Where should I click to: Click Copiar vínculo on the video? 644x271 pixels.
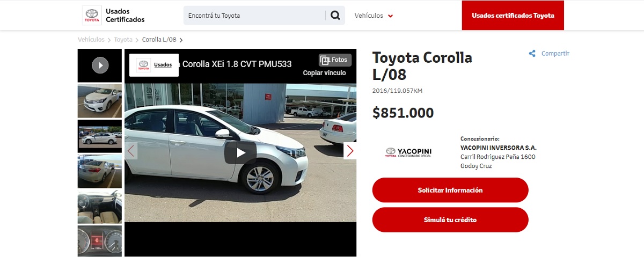click(324, 73)
